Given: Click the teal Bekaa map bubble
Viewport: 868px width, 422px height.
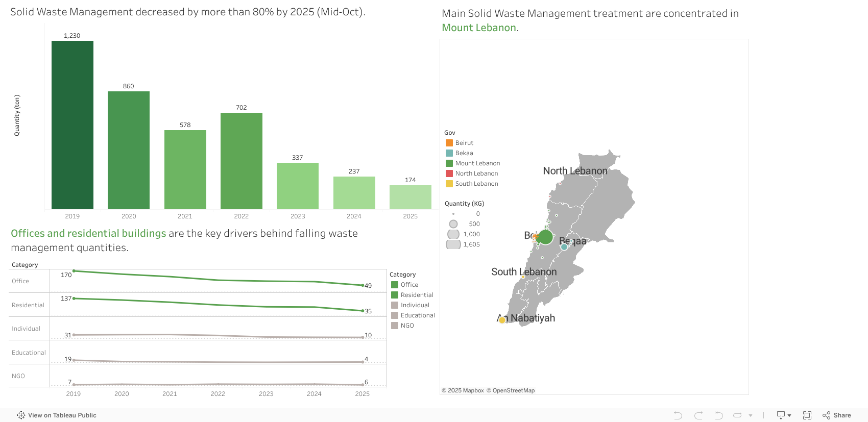Looking at the screenshot, I should click(x=564, y=247).
